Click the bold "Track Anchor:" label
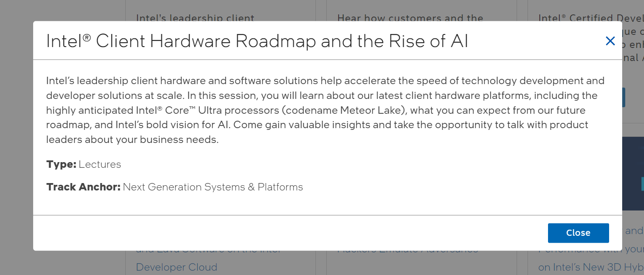The height and width of the screenshot is (275, 644). pos(83,187)
